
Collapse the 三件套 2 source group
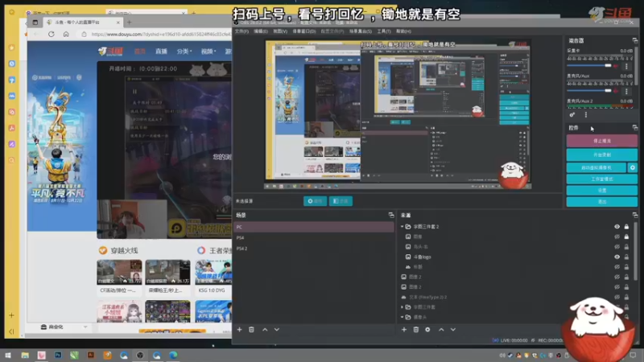coord(402,227)
